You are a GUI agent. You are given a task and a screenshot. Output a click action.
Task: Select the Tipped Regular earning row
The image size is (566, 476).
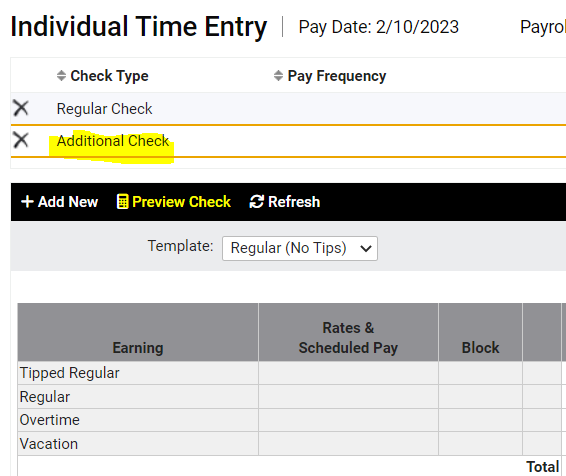[x=138, y=373]
